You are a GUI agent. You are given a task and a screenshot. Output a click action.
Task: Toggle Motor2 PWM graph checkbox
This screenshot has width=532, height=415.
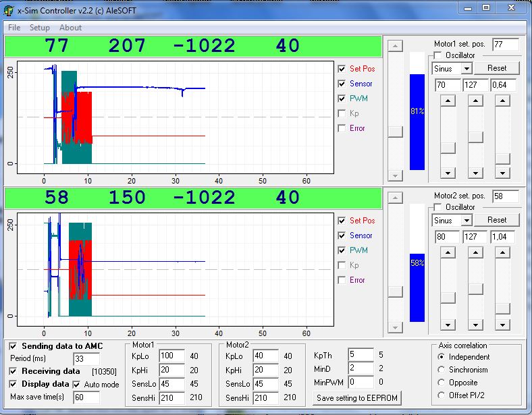click(342, 250)
